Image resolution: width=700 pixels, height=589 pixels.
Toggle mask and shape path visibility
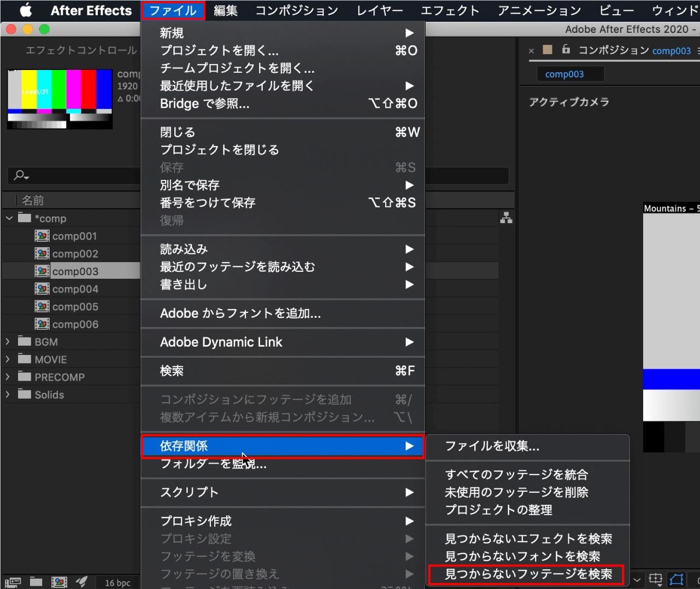point(677,579)
